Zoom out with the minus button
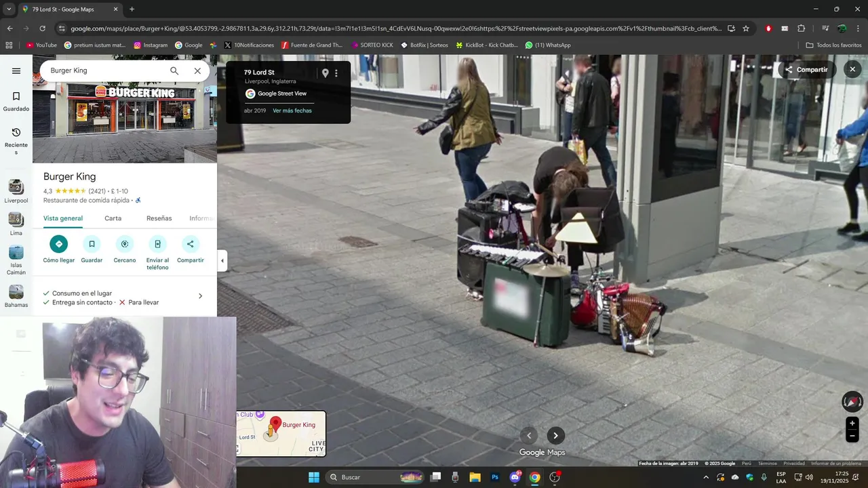 pyautogui.click(x=852, y=436)
